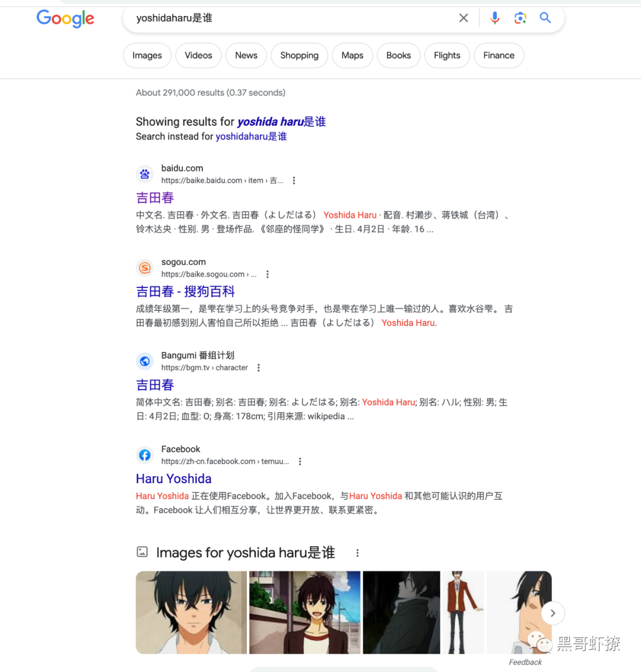The width and height of the screenshot is (641, 672).
Task: Open the three-dot menu for Images section
Action: (x=357, y=553)
